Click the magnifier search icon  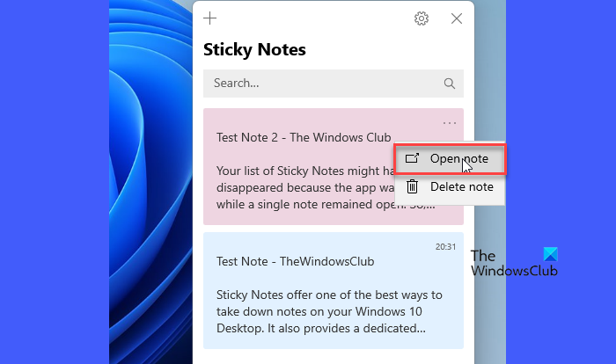(450, 84)
